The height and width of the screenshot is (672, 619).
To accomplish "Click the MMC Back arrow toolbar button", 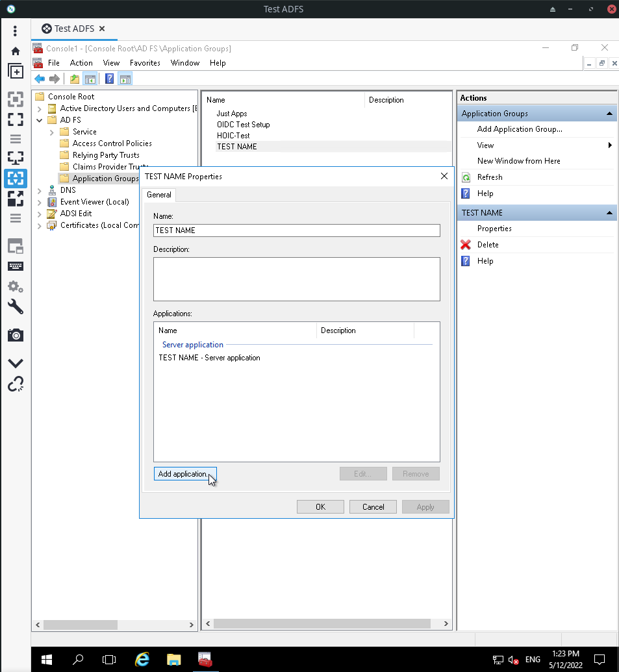I will pyautogui.click(x=40, y=79).
